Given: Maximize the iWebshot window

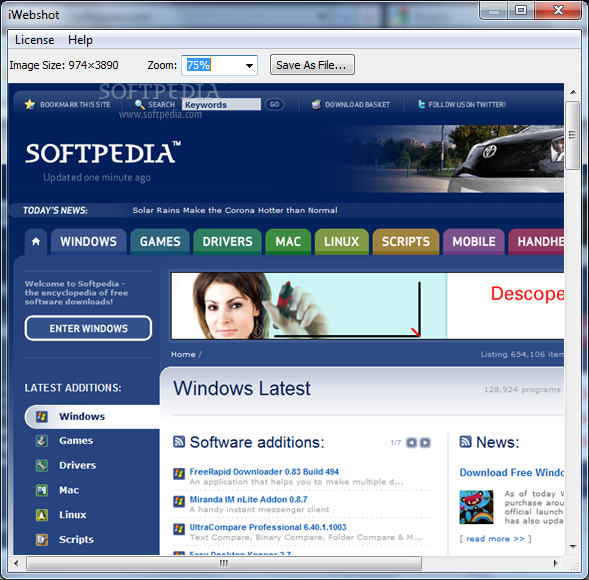Looking at the screenshot, I should (521, 11).
